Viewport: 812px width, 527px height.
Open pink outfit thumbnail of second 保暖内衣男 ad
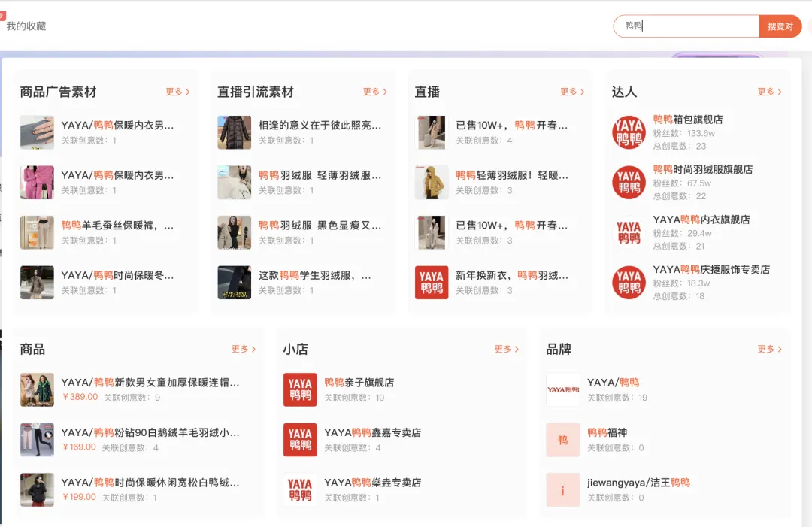tap(37, 183)
